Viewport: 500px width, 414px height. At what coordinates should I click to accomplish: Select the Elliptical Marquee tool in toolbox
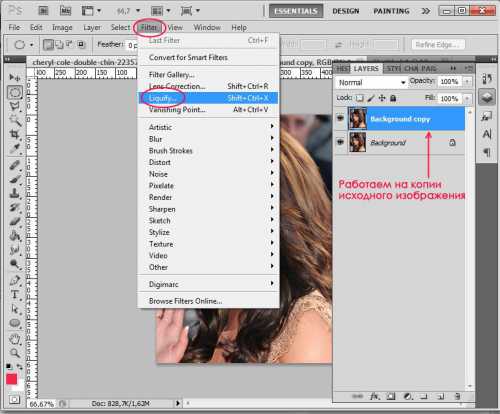(15, 92)
